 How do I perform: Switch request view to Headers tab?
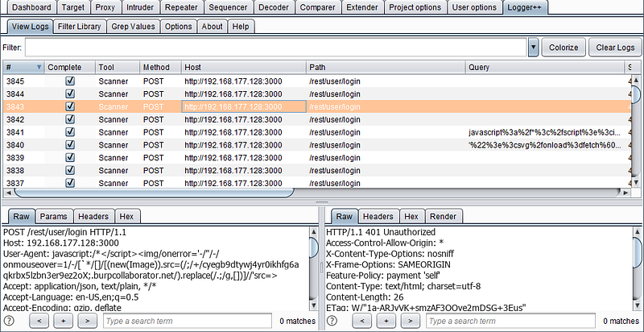[93, 217]
